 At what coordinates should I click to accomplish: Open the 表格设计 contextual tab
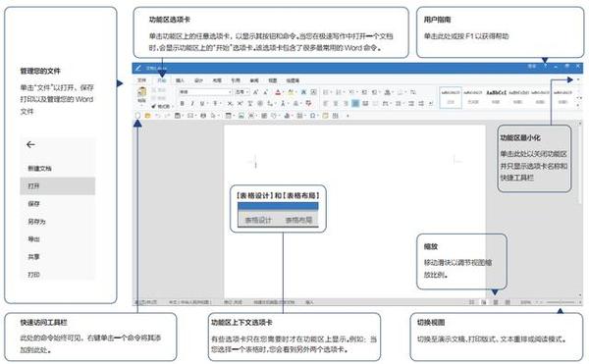[x=258, y=220]
